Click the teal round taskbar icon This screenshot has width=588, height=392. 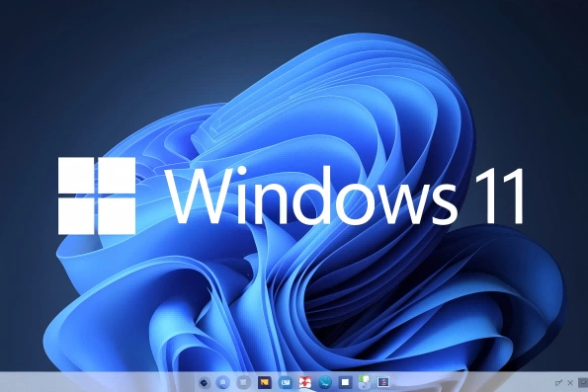click(325, 382)
